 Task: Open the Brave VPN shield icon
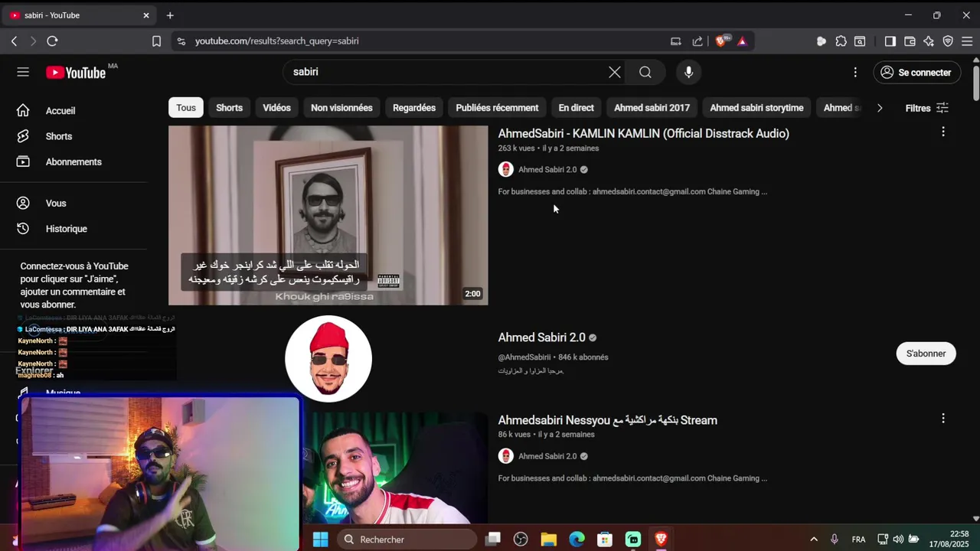coord(948,41)
